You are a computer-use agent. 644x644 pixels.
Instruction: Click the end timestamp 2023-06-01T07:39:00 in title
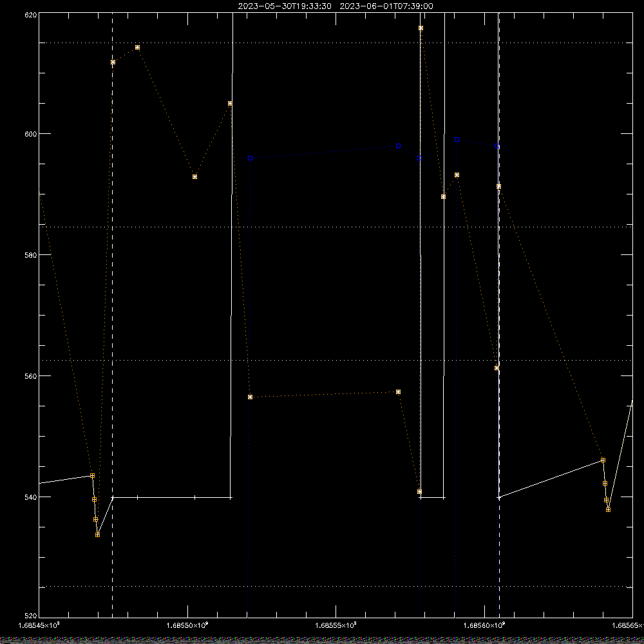point(386,6)
